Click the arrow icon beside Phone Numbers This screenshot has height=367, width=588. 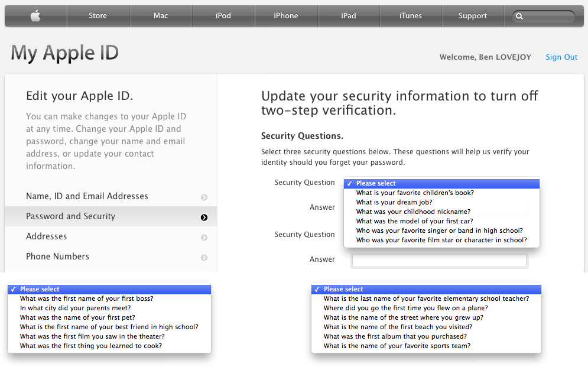click(x=204, y=258)
